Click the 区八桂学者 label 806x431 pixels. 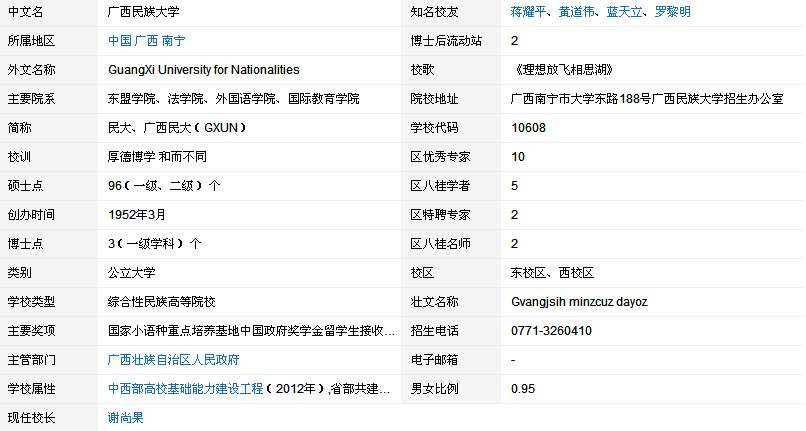coord(440,186)
